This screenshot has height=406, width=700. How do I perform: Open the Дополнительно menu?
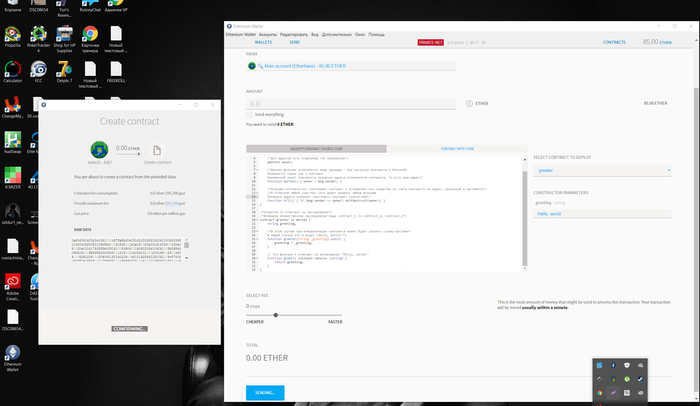pyautogui.click(x=337, y=34)
